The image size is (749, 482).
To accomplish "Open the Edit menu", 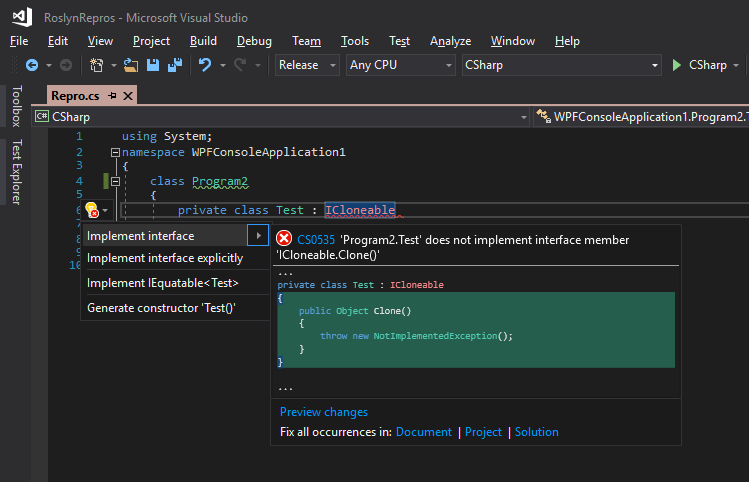I will (58, 41).
